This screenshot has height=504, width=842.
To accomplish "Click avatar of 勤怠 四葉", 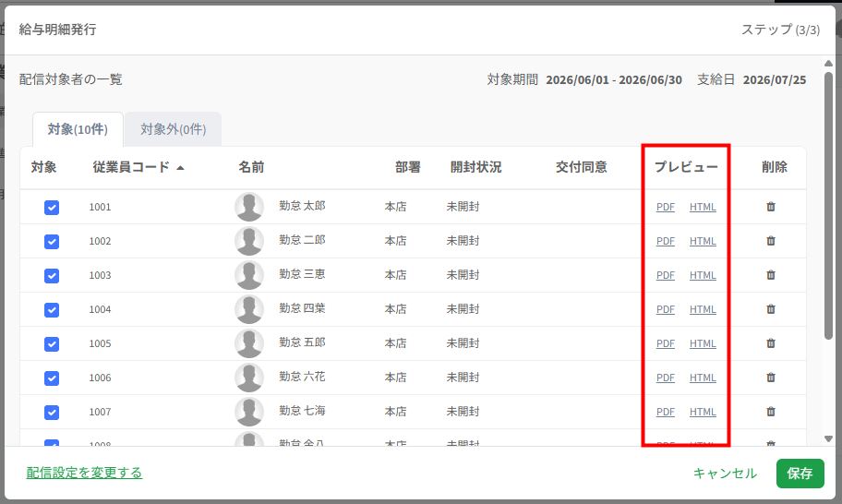I will (249, 309).
